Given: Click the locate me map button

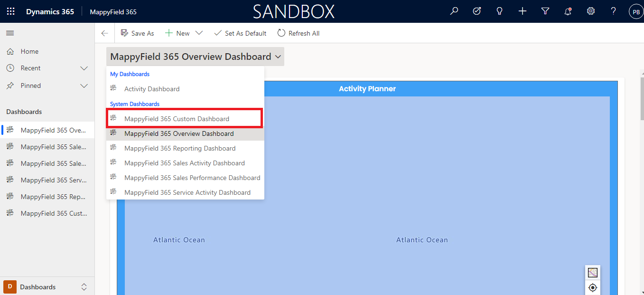Looking at the screenshot, I should tap(592, 287).
